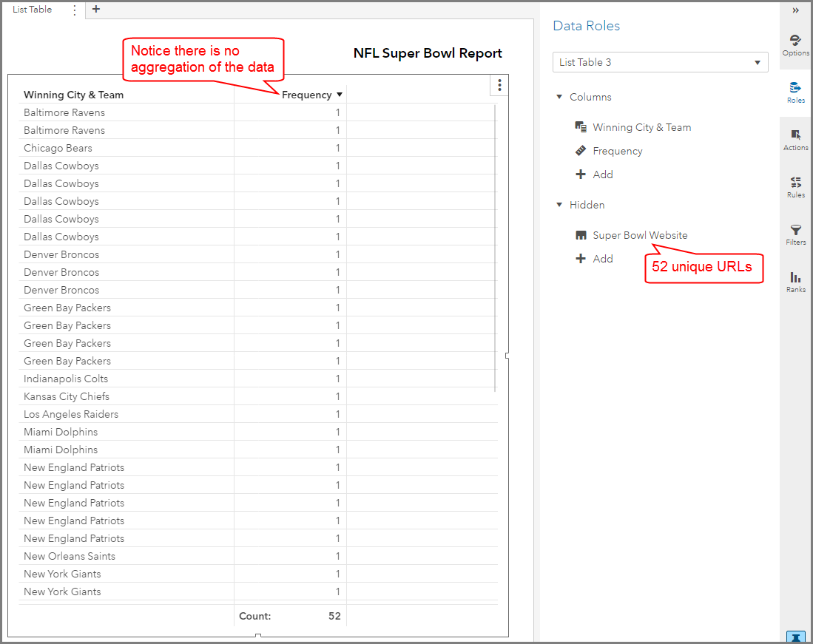Screen dimensions: 813x644
Task: Select Winning City & Team role item
Action: pos(641,127)
